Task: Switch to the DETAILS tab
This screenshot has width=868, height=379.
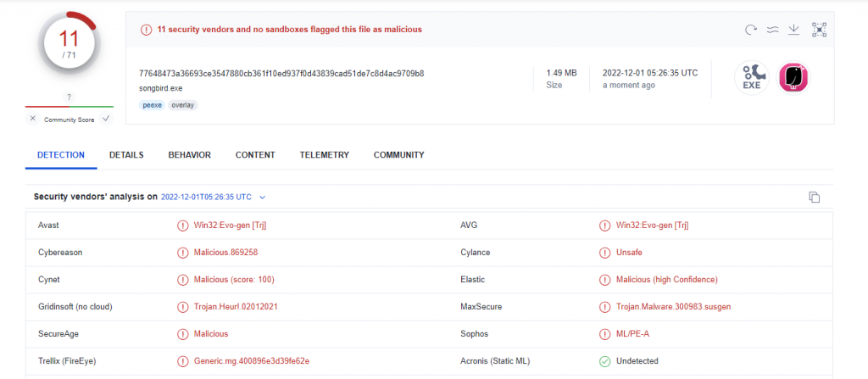Action: click(x=126, y=155)
